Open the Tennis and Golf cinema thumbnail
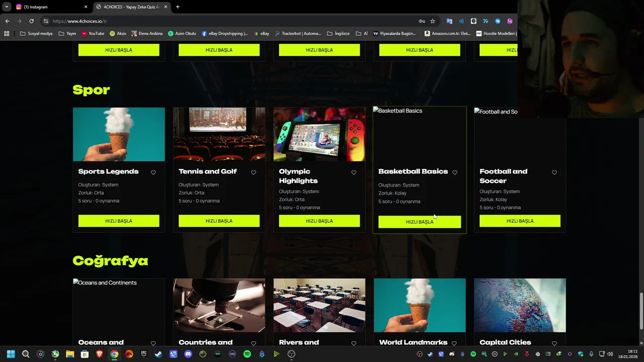Image resolution: width=644 pixels, height=362 pixels. 219,134
